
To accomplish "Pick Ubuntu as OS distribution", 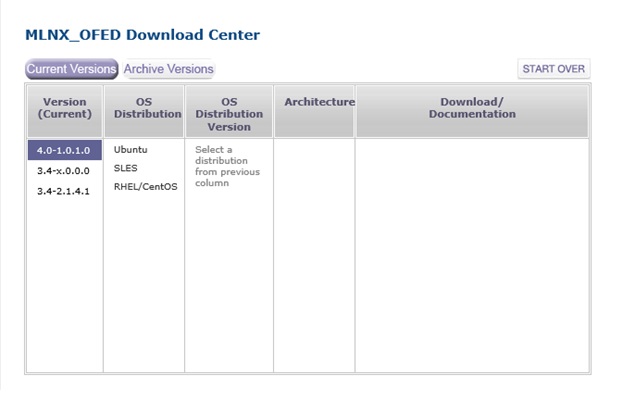I will pyautogui.click(x=131, y=150).
